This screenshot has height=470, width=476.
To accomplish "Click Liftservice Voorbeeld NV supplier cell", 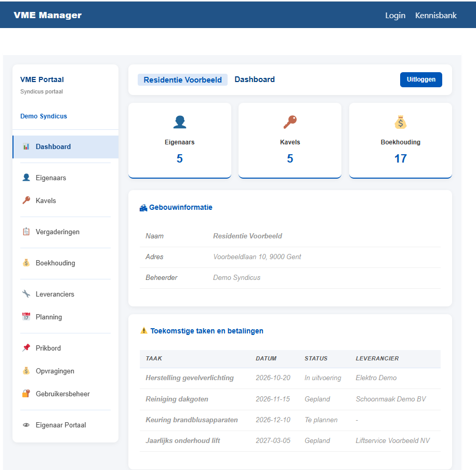I will [392, 440].
